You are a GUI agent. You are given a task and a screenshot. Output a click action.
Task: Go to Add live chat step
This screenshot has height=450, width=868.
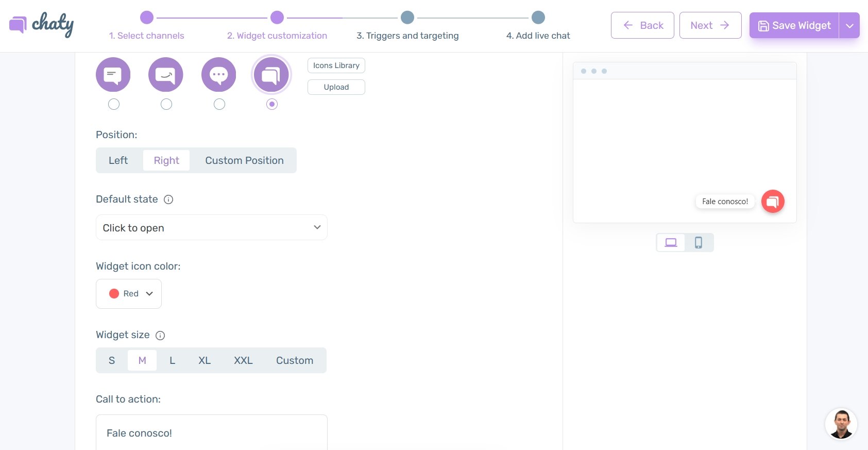[538, 18]
